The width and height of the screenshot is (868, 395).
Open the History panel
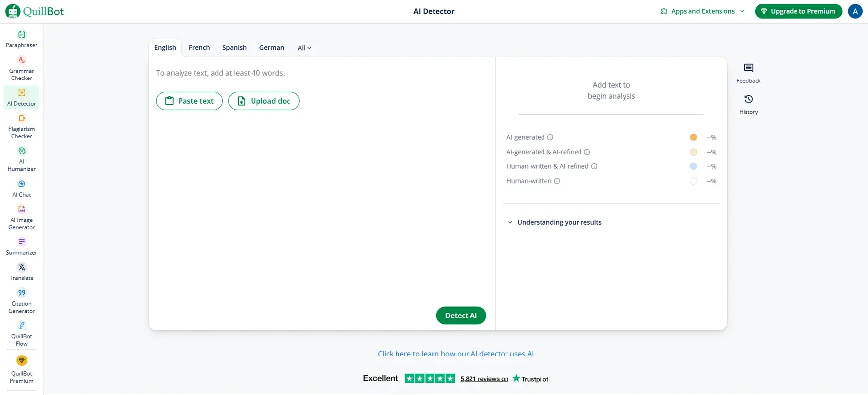(748, 104)
